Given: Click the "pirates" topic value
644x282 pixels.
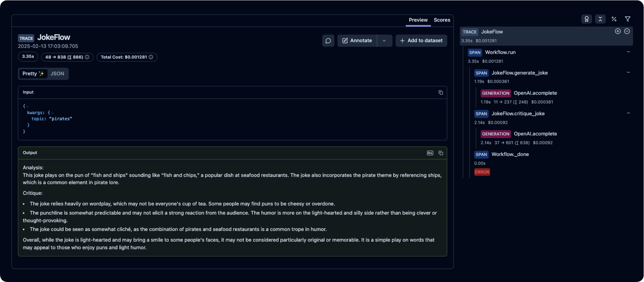Looking at the screenshot, I should 60,119.
